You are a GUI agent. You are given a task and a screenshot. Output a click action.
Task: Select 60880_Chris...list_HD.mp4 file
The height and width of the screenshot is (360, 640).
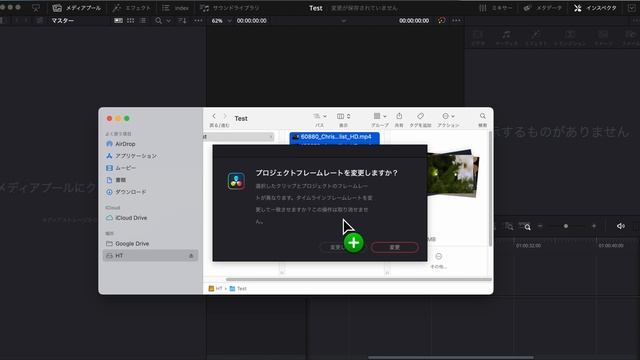click(x=334, y=137)
